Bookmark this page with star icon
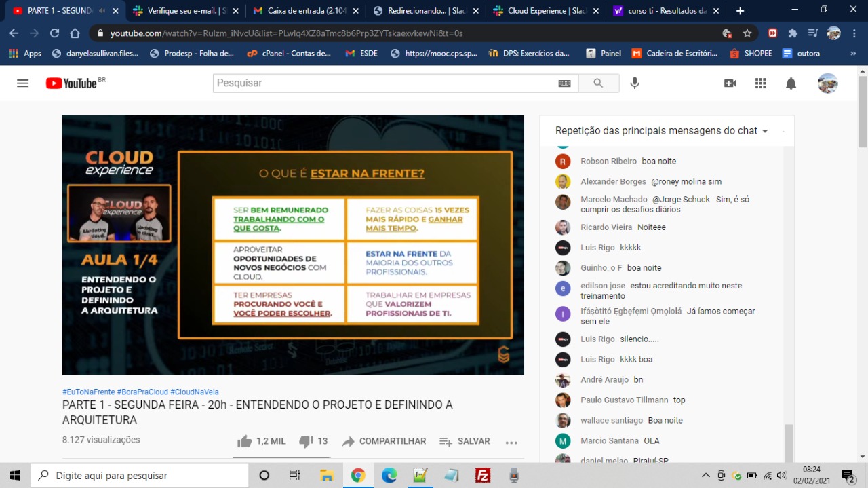The height and width of the screenshot is (488, 868). (747, 33)
